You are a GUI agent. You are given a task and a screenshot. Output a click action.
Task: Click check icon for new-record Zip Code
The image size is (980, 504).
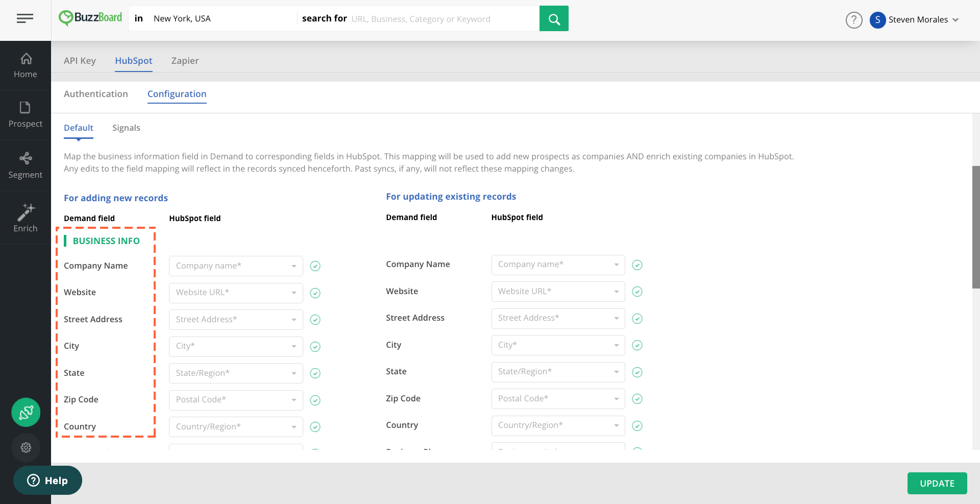pos(315,400)
